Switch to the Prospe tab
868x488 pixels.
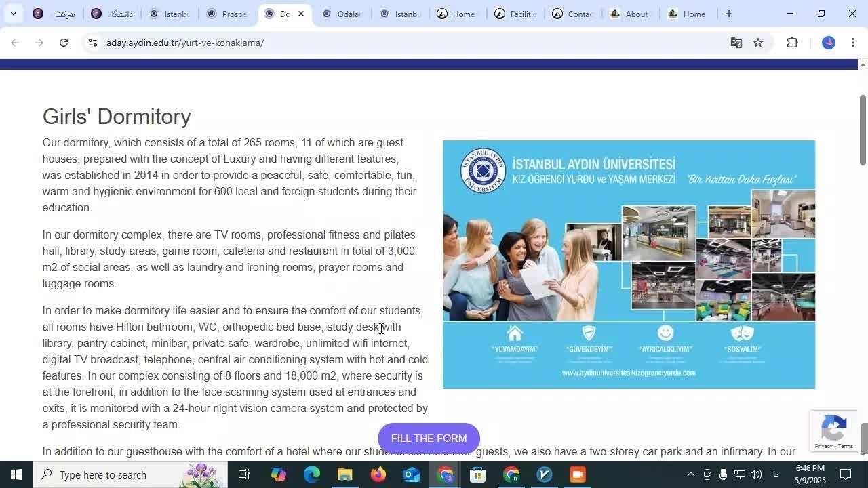226,14
